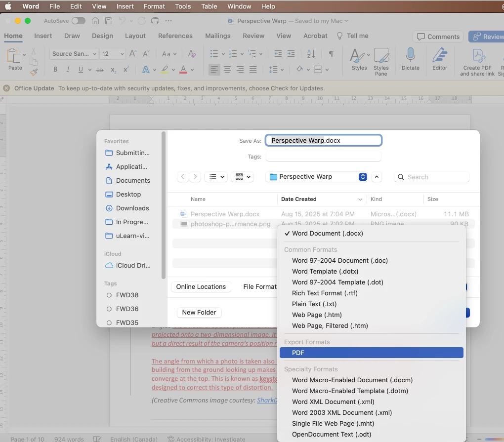The height and width of the screenshot is (442, 504).
Task: Click the numbered list icon
Action: coord(233,54)
